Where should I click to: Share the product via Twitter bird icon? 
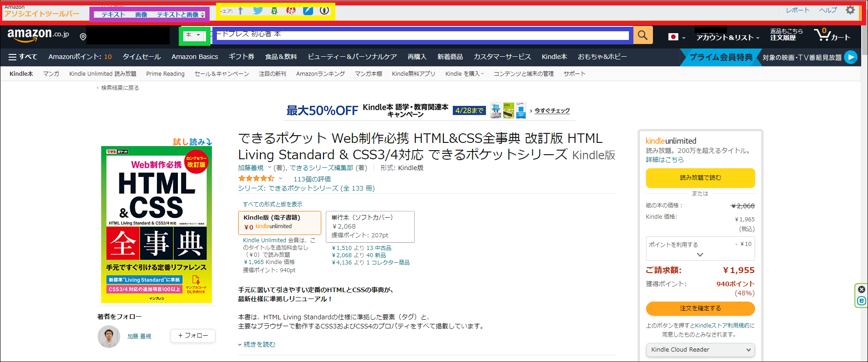(258, 10)
